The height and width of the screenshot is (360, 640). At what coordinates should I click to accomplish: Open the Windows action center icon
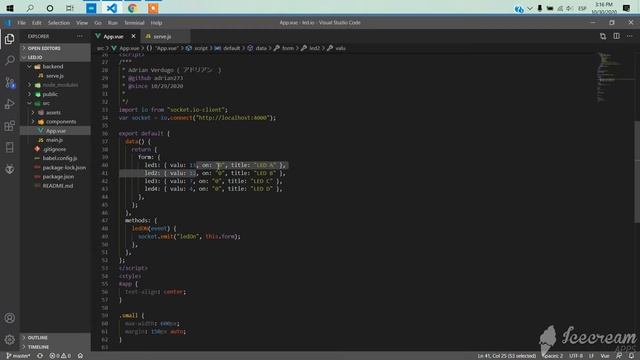coord(627,8)
